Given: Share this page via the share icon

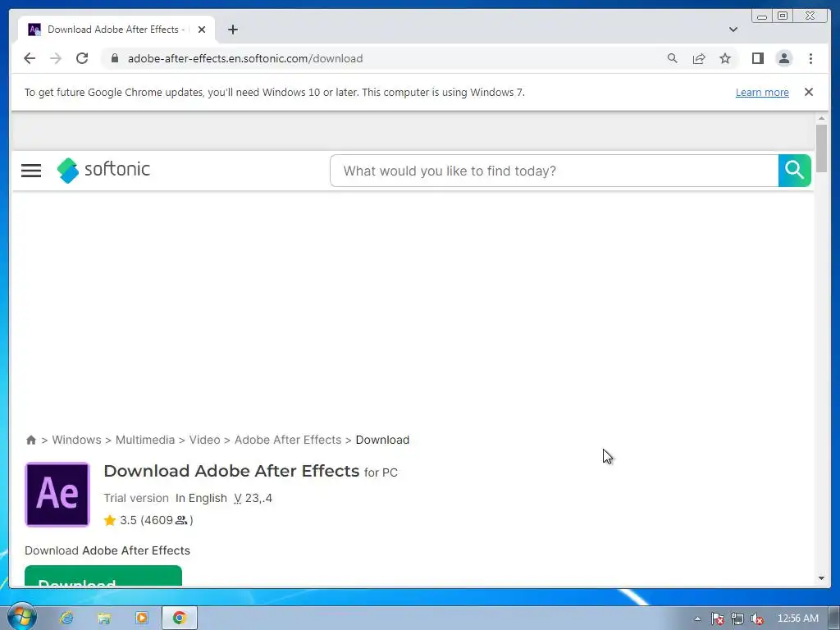Looking at the screenshot, I should pos(699,58).
